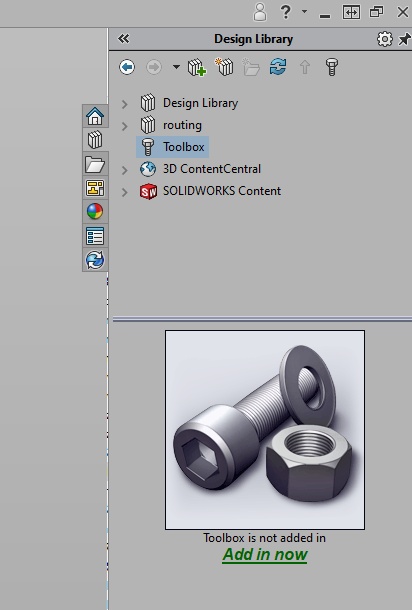
Task: Open Custom Properties task pane tab
Action: click(x=95, y=236)
